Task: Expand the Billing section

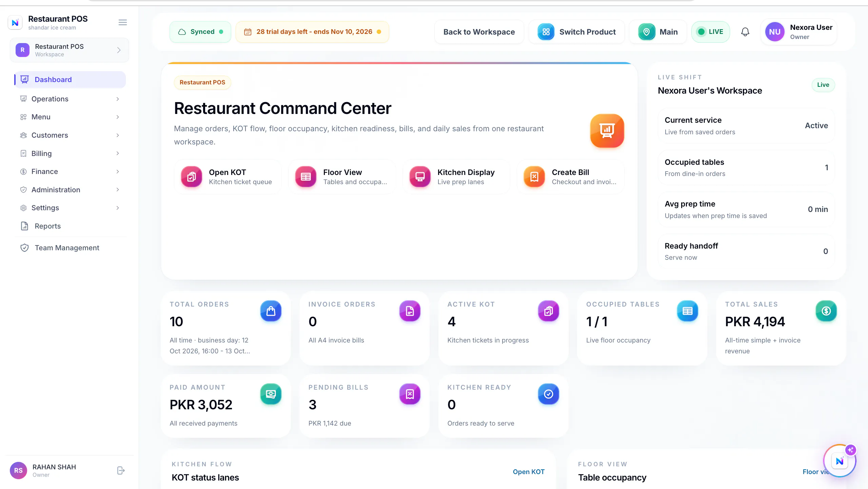Action: point(70,154)
